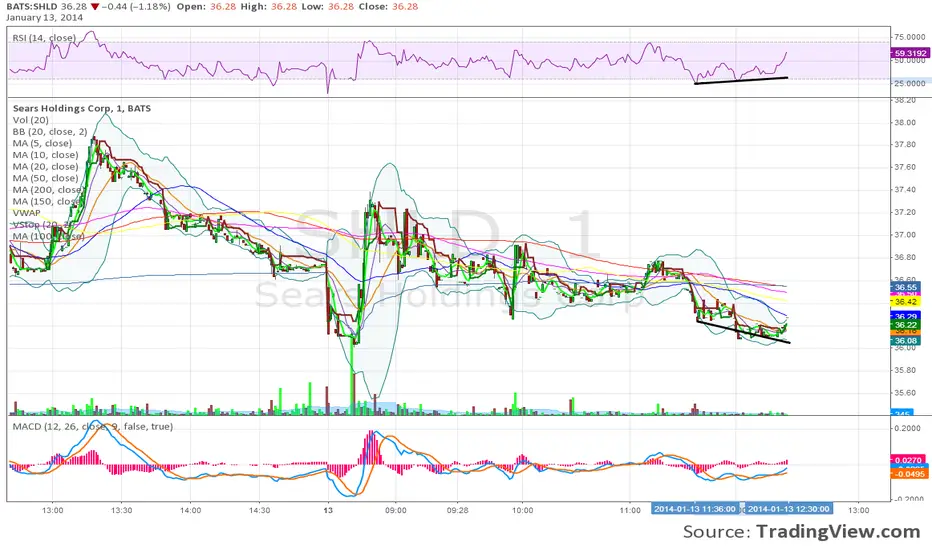The image size is (932, 550).
Task: Select the VWAP indicator label
Action: click(27, 213)
